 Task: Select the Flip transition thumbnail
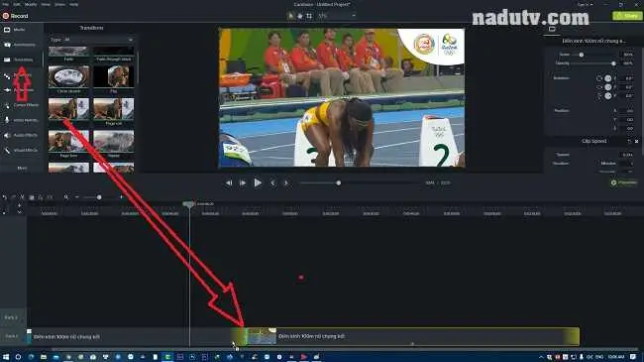pyautogui.click(x=114, y=78)
